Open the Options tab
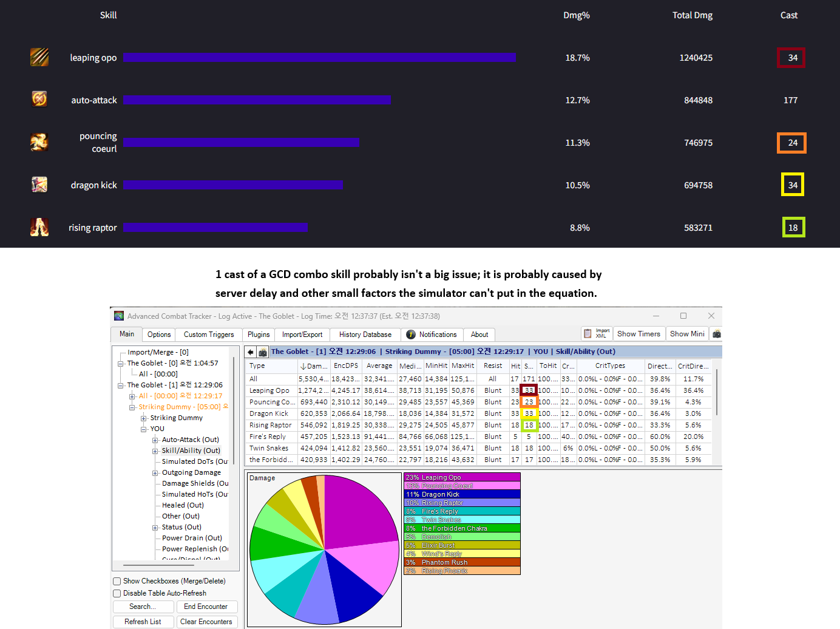This screenshot has height=629, width=840. tap(159, 335)
